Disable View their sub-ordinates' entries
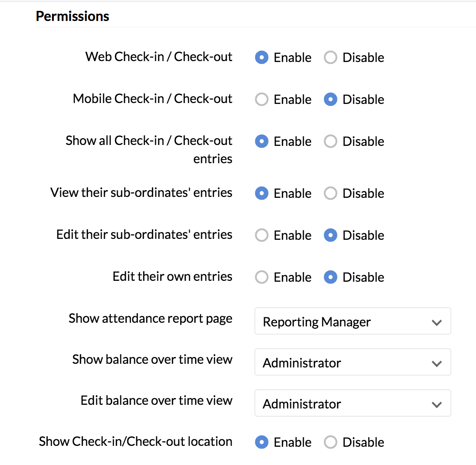This screenshot has width=476, height=465. [331, 193]
